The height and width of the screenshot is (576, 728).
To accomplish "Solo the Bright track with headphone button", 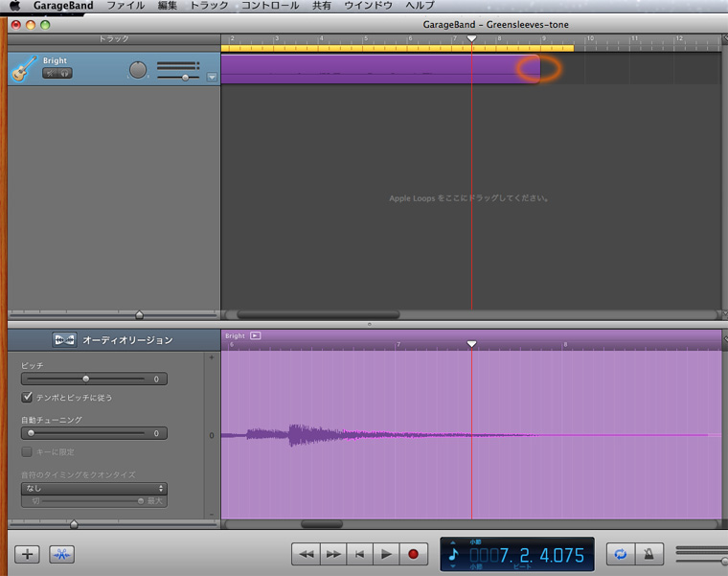I will point(64,73).
